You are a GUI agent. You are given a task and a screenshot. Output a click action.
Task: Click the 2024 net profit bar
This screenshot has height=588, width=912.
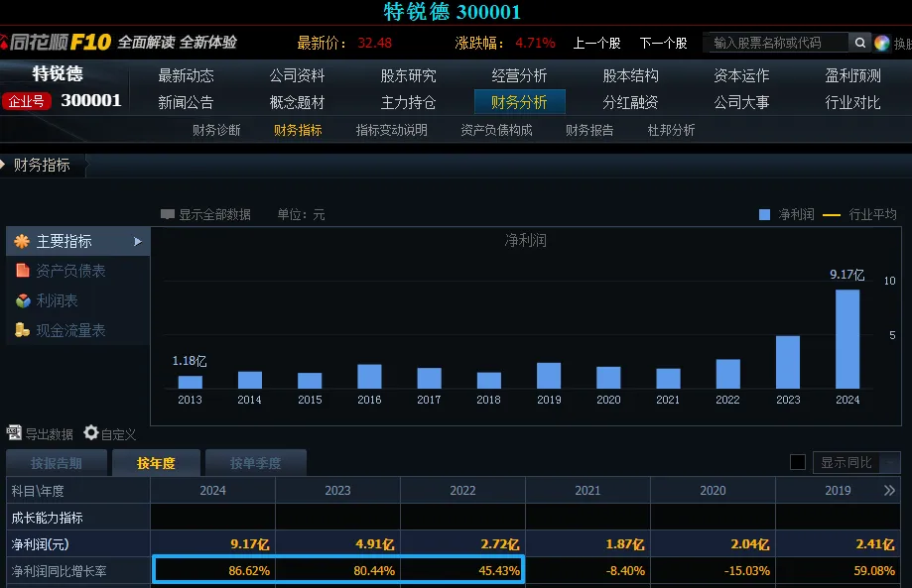tap(847, 339)
